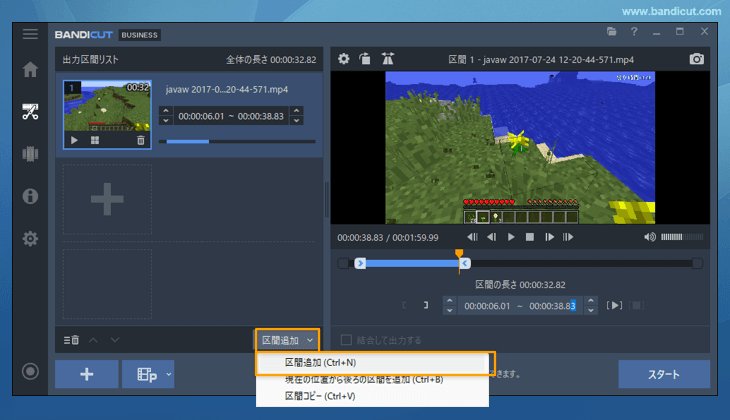Stop the video playback
730x420 pixels.
[x=530, y=237]
